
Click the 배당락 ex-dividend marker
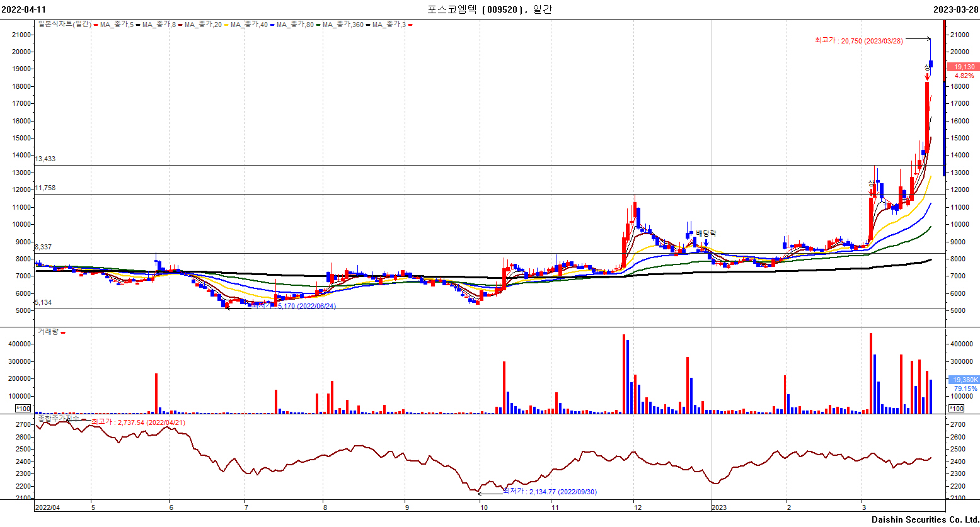pos(706,234)
